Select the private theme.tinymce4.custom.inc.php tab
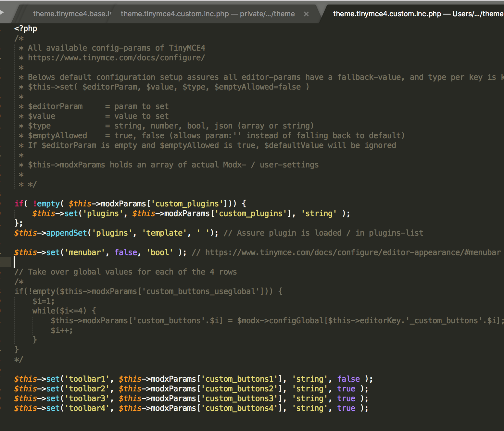Screen dimensions: 504x431 pyautogui.click(x=208, y=14)
